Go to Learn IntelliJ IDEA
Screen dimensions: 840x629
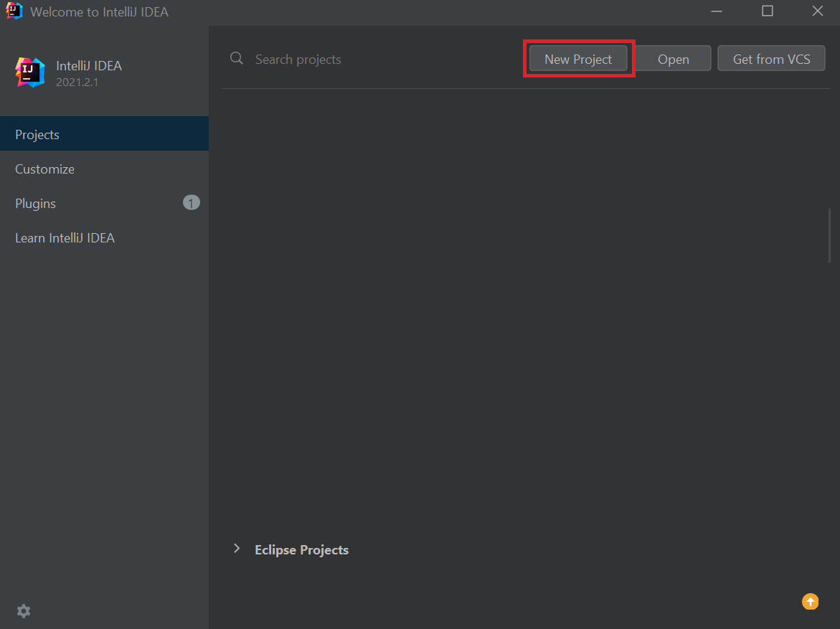pyautogui.click(x=105, y=237)
